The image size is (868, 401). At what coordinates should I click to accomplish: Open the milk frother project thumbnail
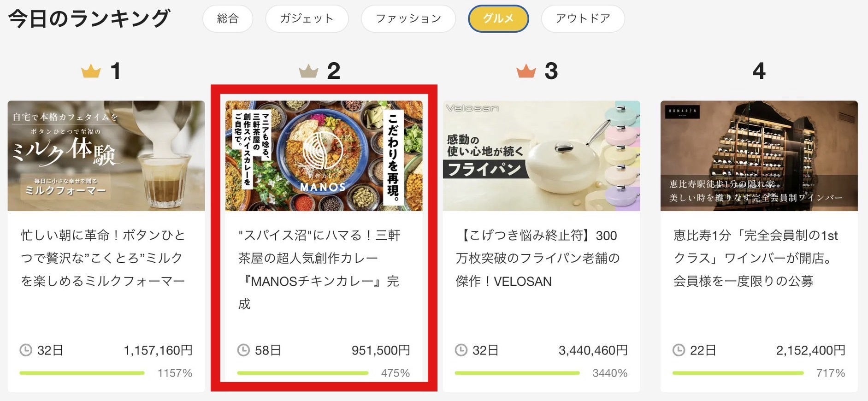click(106, 156)
